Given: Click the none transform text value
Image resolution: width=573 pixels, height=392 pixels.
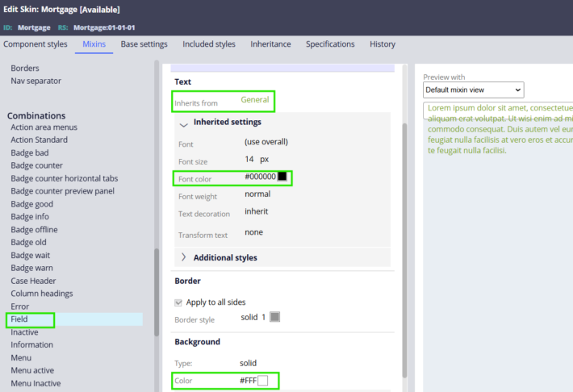Looking at the screenshot, I should (x=253, y=232).
